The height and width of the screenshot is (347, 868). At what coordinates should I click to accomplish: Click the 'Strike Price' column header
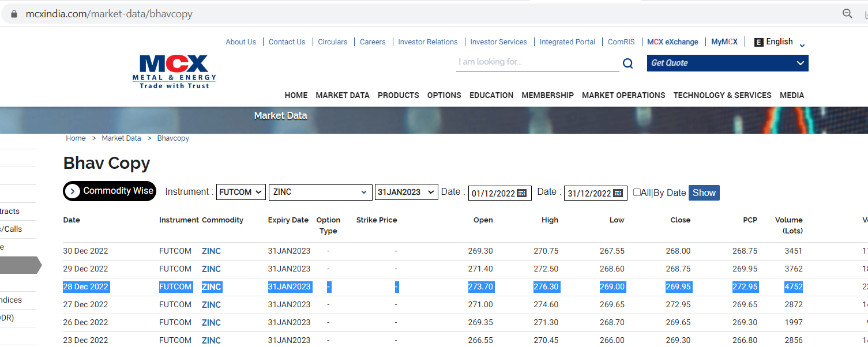[x=377, y=220]
